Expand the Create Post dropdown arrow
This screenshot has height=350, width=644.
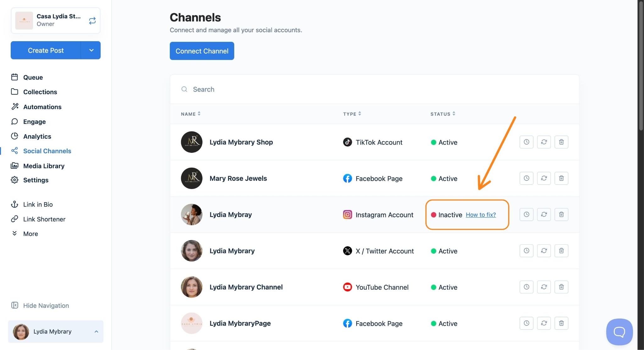(x=91, y=50)
